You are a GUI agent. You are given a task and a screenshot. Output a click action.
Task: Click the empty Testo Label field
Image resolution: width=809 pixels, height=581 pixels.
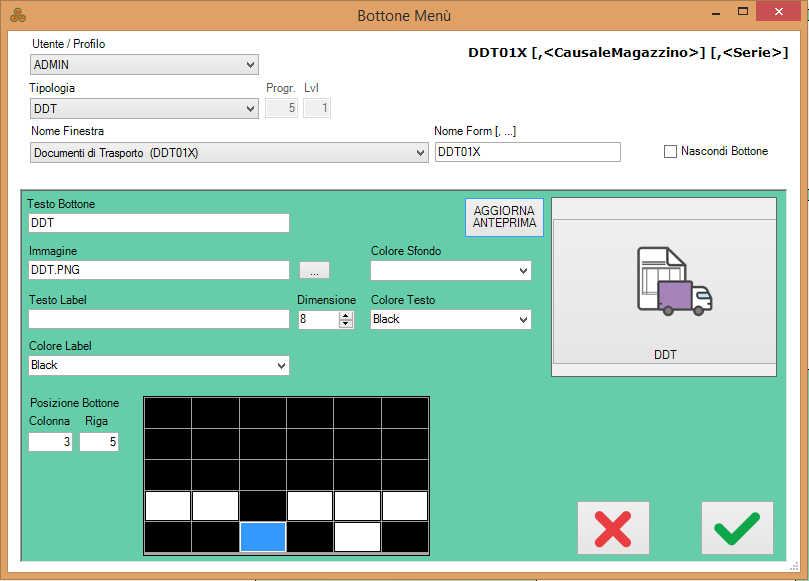[x=158, y=319]
